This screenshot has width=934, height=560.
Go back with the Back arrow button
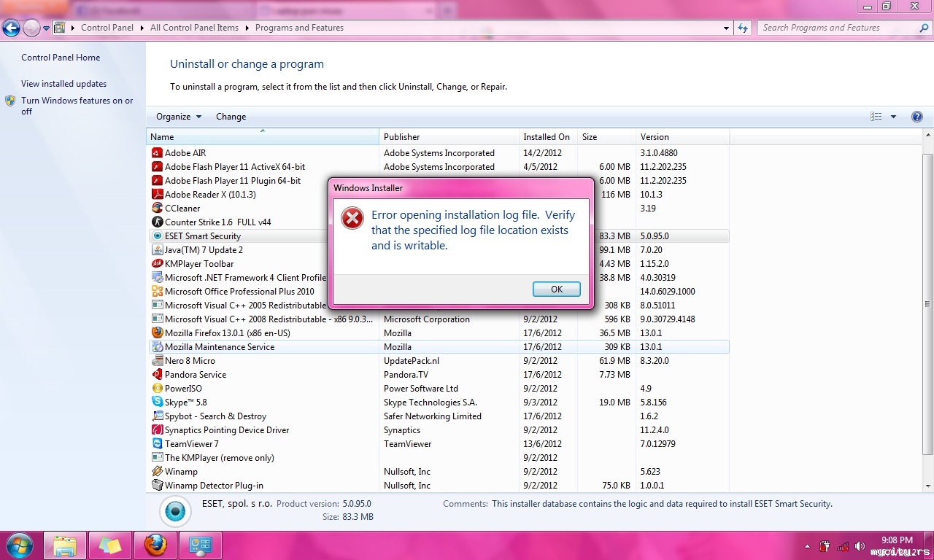(x=11, y=28)
